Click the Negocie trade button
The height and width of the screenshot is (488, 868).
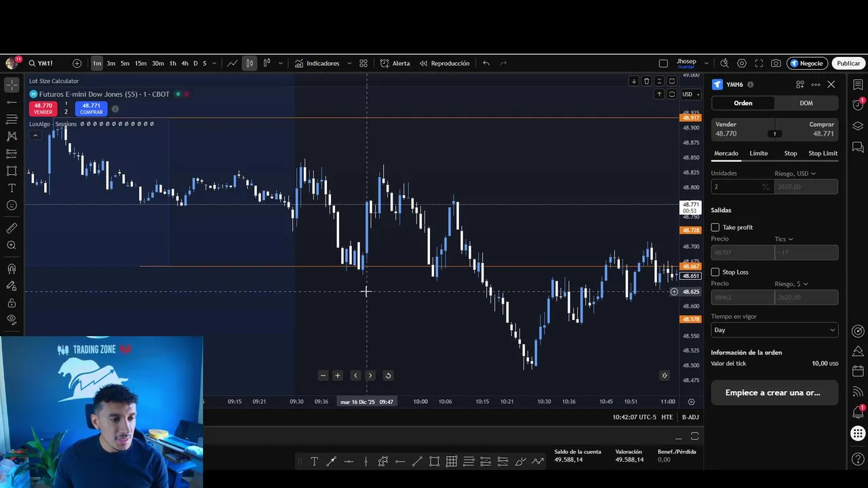click(x=807, y=63)
